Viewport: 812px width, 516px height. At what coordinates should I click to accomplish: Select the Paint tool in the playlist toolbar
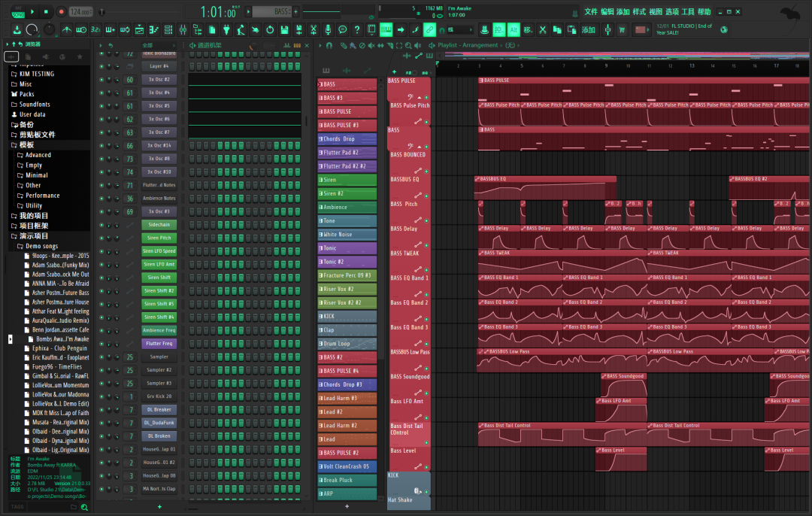tap(352, 45)
